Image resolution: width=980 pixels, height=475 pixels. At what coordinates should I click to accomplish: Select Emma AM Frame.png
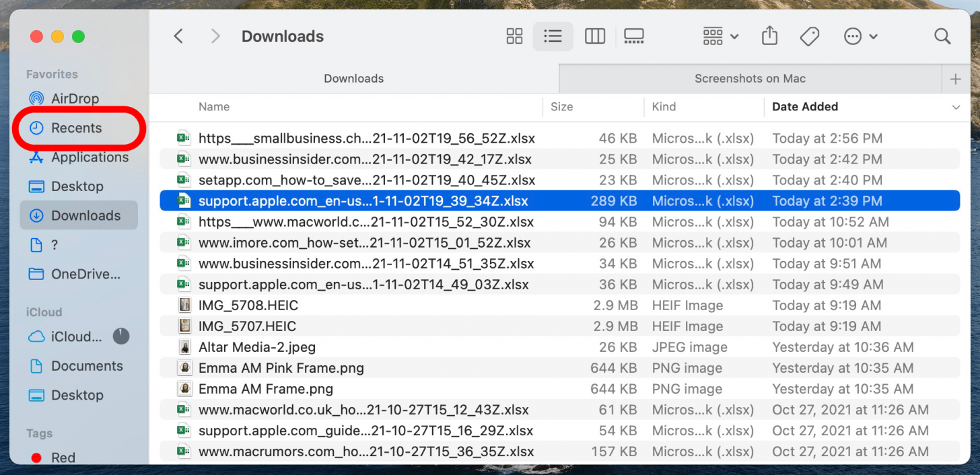coord(560,389)
